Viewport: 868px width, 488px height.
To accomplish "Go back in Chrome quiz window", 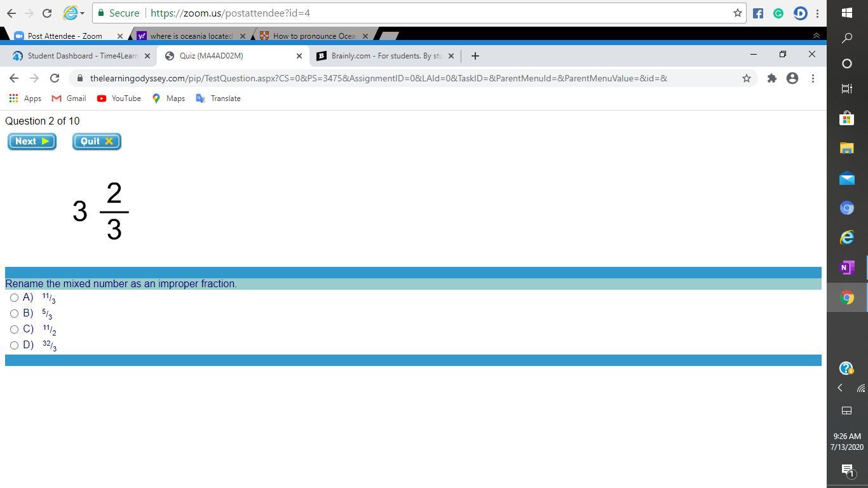I will (x=14, y=78).
